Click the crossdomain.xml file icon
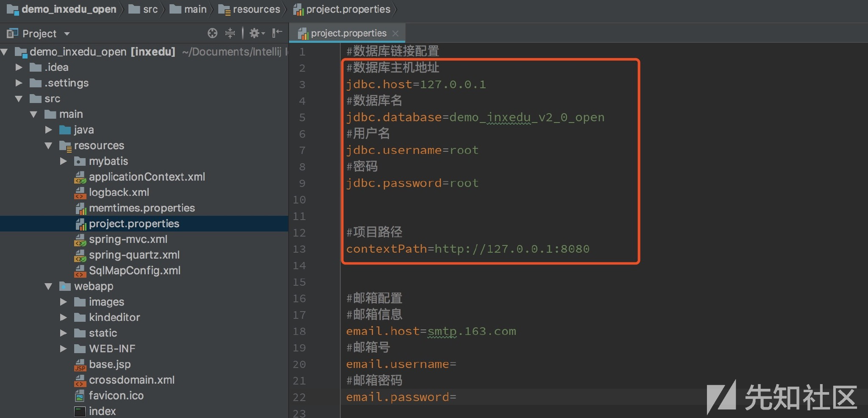Image resolution: width=868 pixels, height=418 pixels. pos(80,381)
